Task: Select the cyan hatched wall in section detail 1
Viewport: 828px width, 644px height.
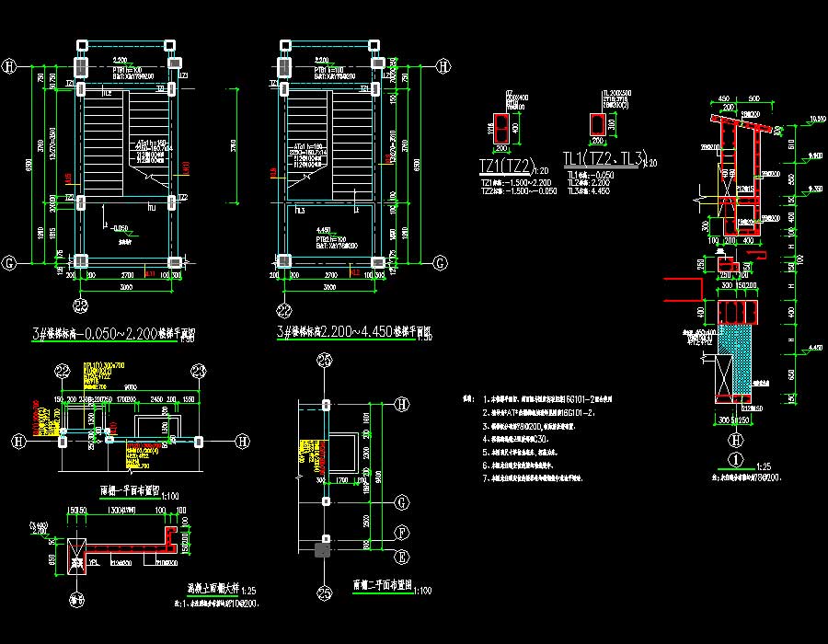Action: [x=736, y=360]
